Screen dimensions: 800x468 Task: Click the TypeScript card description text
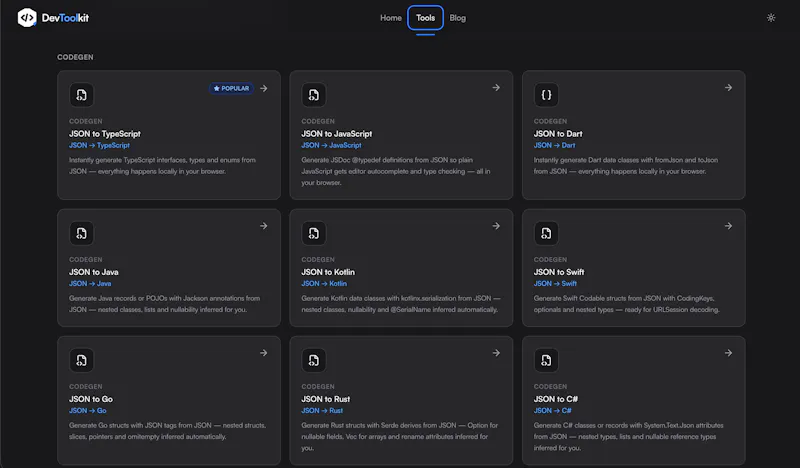[162, 166]
